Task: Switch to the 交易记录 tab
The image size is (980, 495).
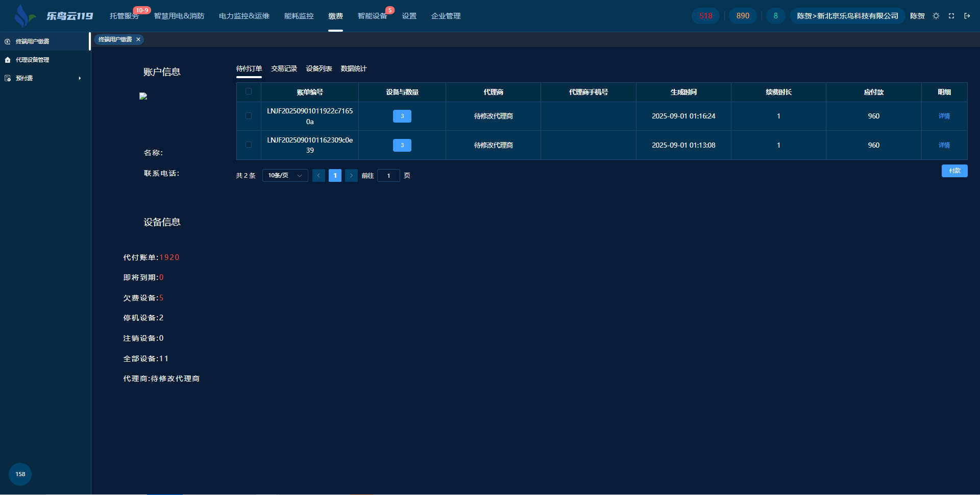Action: [x=284, y=68]
